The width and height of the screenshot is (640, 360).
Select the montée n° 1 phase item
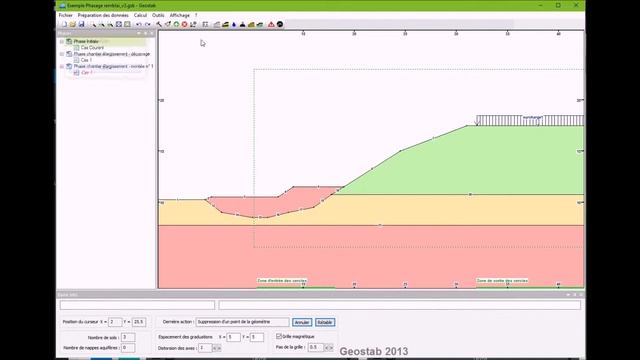click(x=113, y=66)
